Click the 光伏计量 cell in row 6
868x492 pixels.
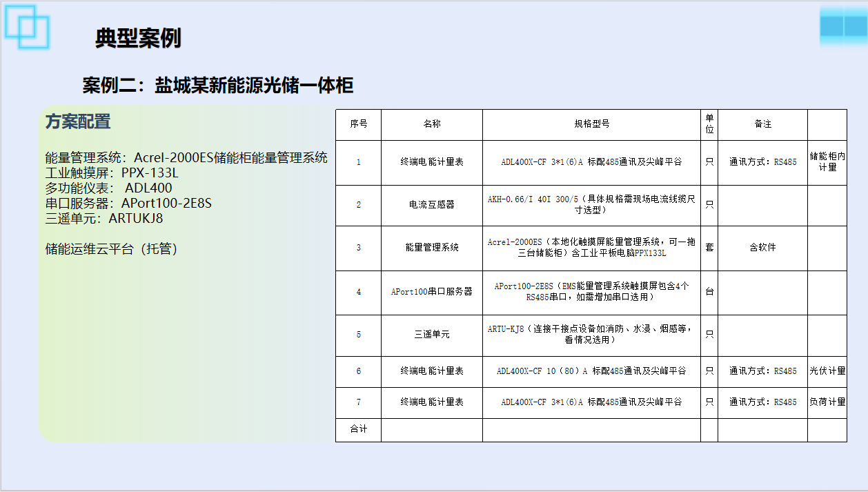[x=827, y=371]
